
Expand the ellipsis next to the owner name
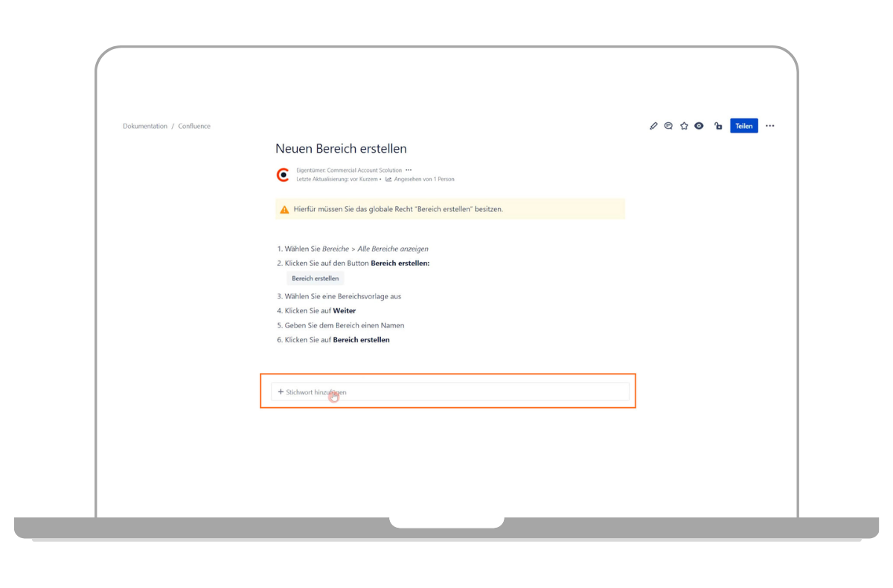click(x=409, y=170)
